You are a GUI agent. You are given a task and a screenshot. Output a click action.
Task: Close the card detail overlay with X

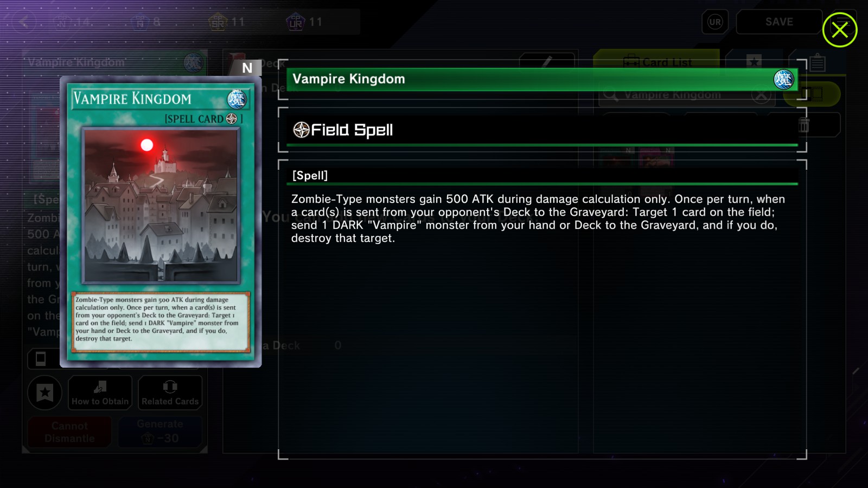click(839, 30)
